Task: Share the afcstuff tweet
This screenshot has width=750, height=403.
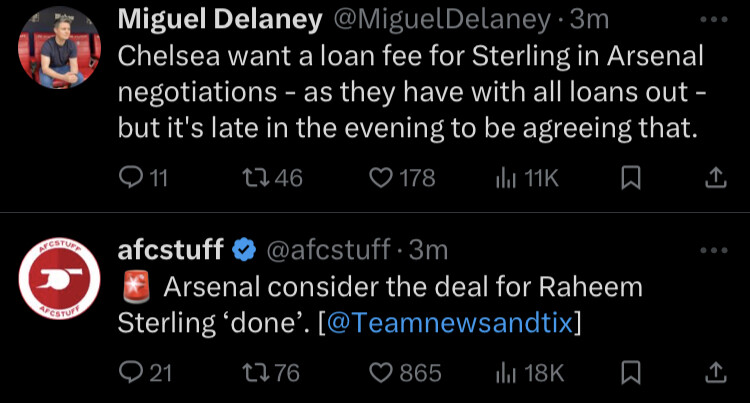Action: click(x=716, y=372)
